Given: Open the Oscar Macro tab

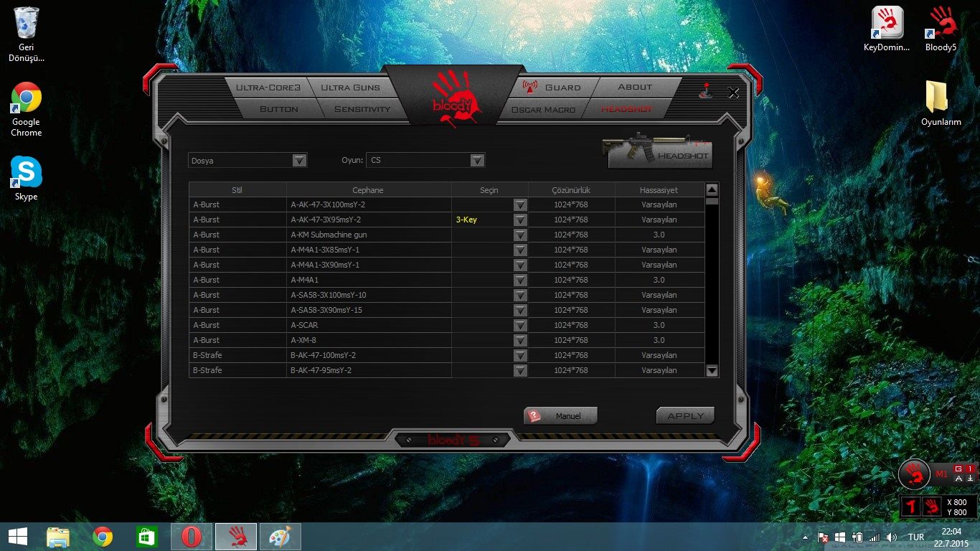Looking at the screenshot, I should (544, 109).
